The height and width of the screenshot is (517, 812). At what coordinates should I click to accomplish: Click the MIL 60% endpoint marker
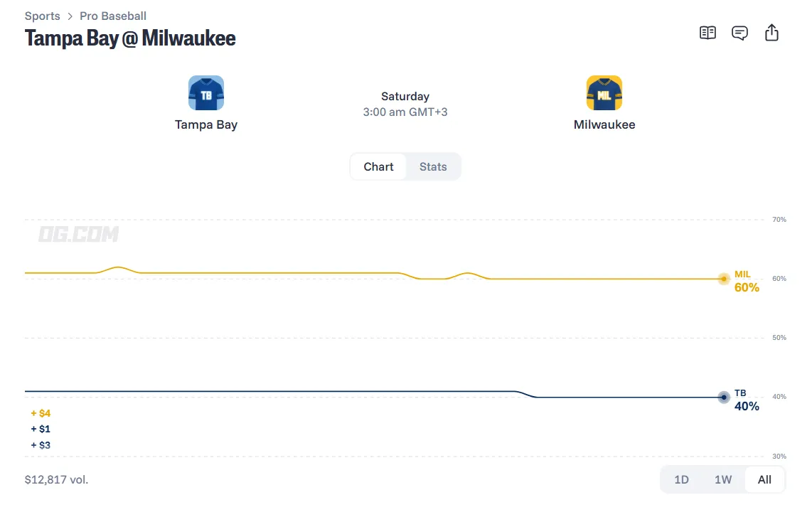tap(724, 279)
